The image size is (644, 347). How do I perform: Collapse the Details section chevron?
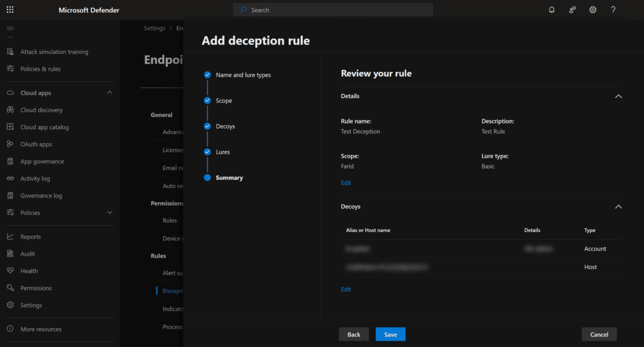(618, 96)
